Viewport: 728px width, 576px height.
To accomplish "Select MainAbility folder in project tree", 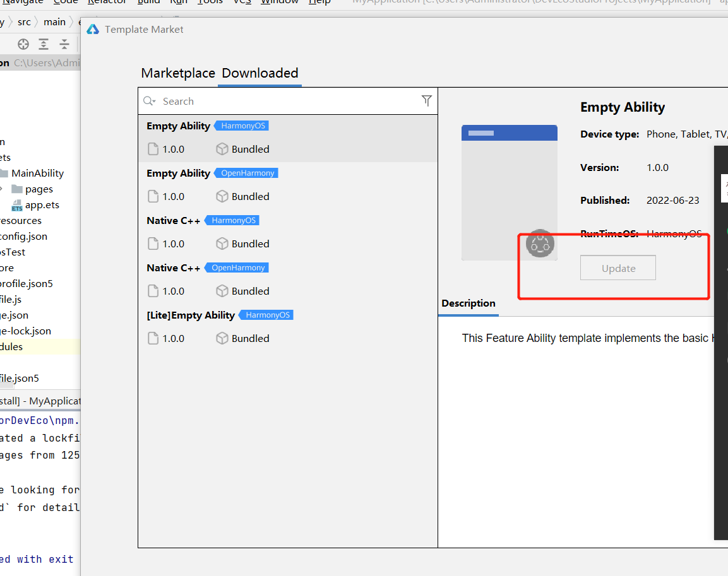I will pos(38,173).
